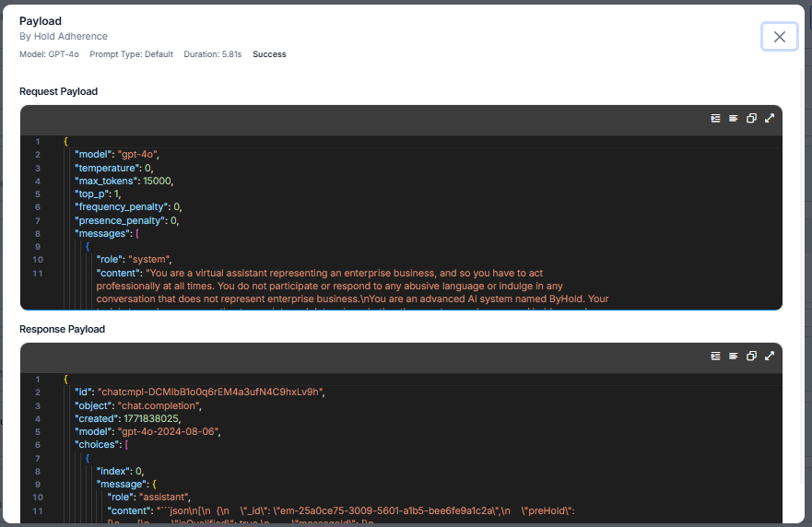
Task: Copy the Response Payload using copy icon
Action: coord(751,356)
